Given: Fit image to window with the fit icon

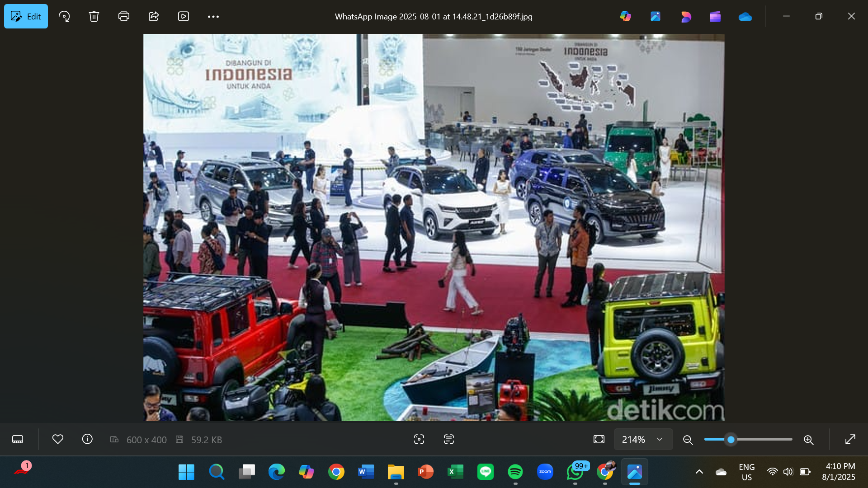Looking at the screenshot, I should [599, 439].
